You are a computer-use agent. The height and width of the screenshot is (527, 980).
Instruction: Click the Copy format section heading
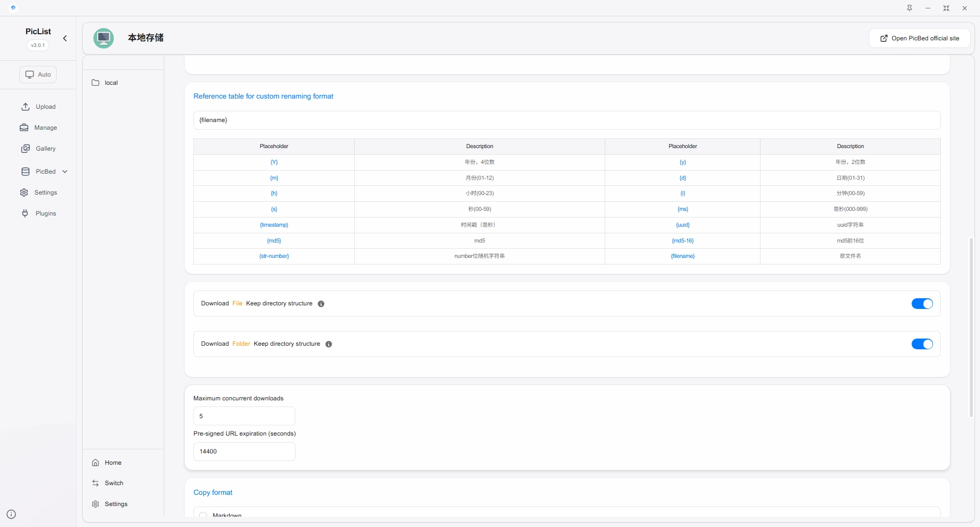pos(213,493)
